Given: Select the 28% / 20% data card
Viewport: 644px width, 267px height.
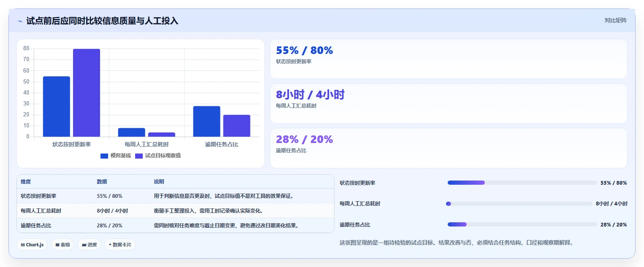Looking at the screenshot, I should tap(448, 148).
